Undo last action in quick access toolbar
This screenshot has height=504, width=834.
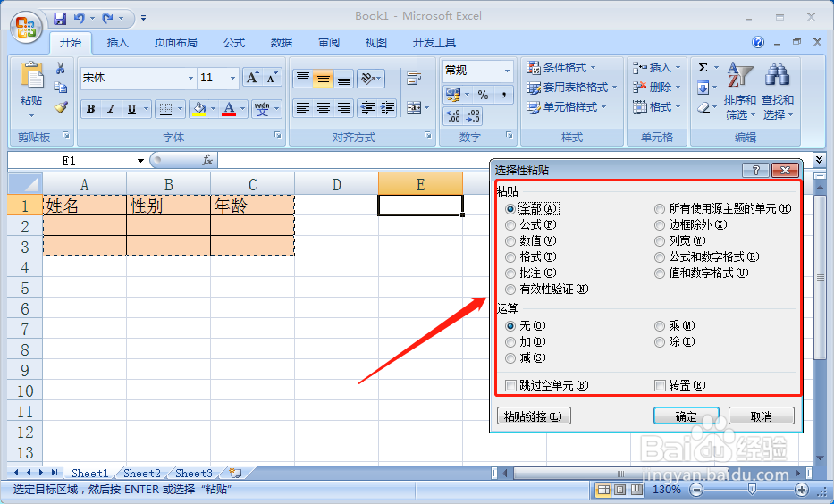coord(80,19)
